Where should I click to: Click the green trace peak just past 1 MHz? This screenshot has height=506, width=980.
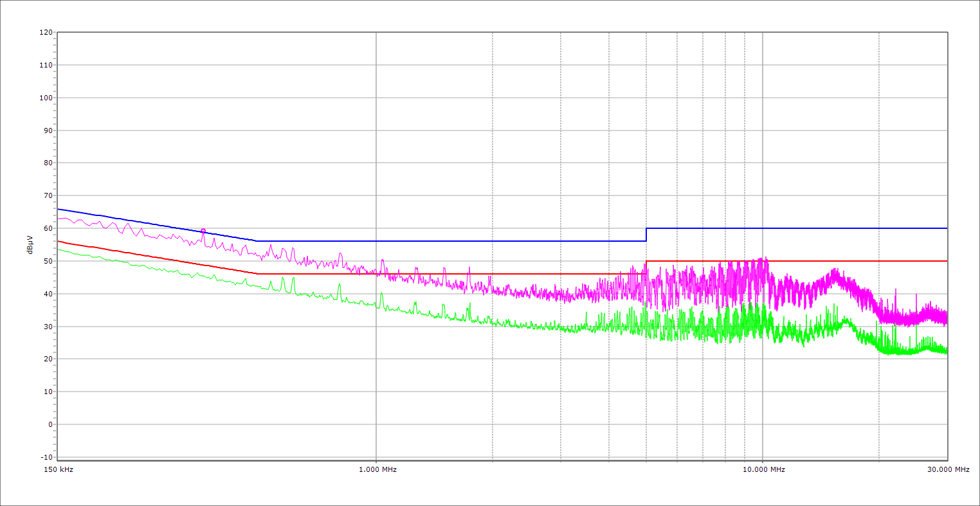[381, 294]
